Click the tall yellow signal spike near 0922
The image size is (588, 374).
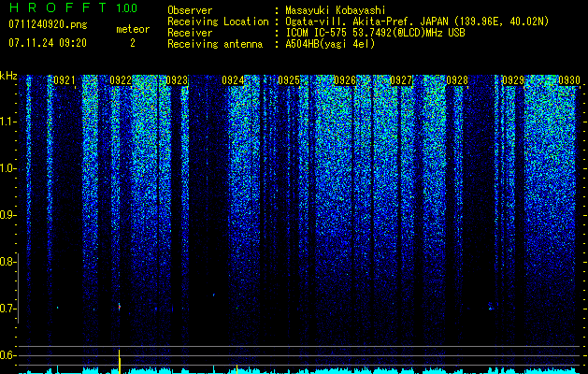(x=120, y=362)
